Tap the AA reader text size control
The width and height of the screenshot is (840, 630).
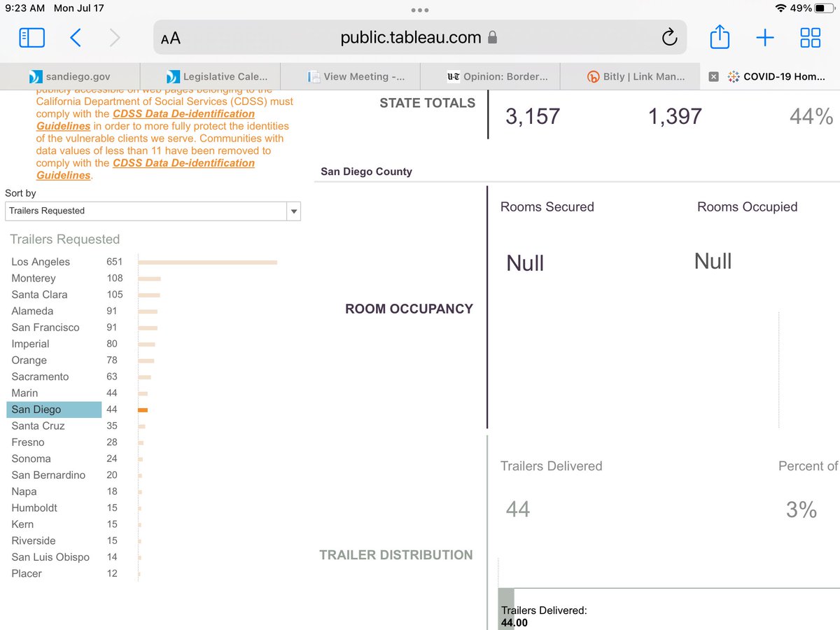pyautogui.click(x=171, y=38)
